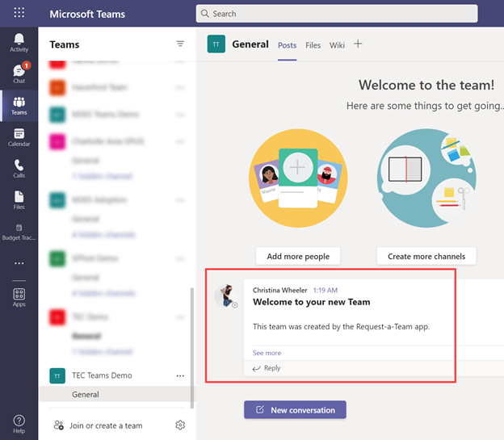Click the Create more channels button
This screenshot has height=440, width=504.
(x=426, y=256)
